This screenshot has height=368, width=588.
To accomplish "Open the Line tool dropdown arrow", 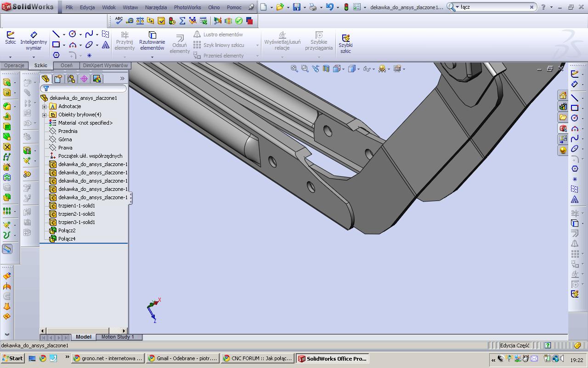I will [x=63, y=34].
